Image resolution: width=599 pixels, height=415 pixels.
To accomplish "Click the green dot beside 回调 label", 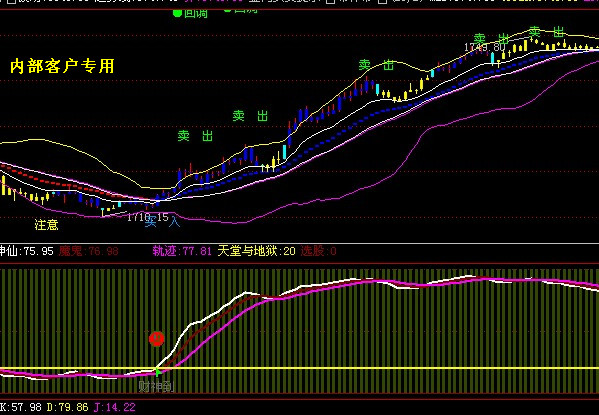I will click(177, 13).
